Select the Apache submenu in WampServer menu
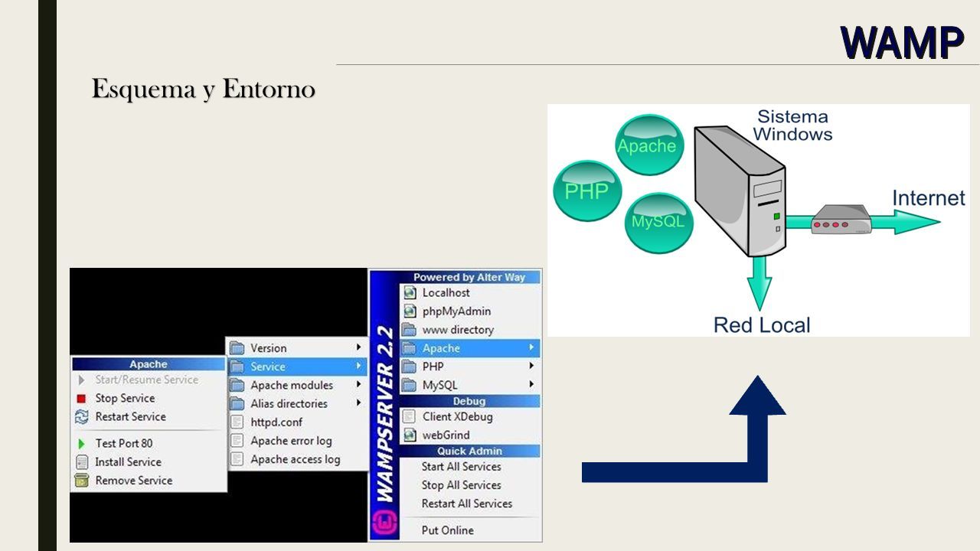This screenshot has height=551, width=980. pos(470,348)
